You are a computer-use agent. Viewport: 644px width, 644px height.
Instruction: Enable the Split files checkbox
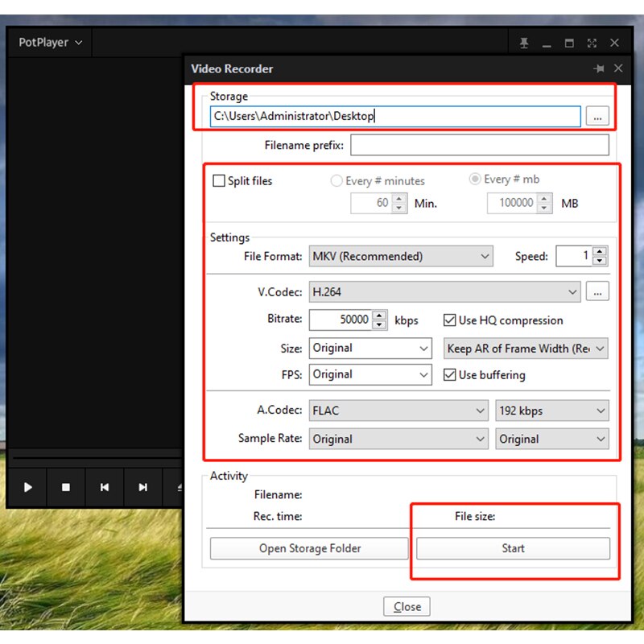pyautogui.click(x=218, y=180)
